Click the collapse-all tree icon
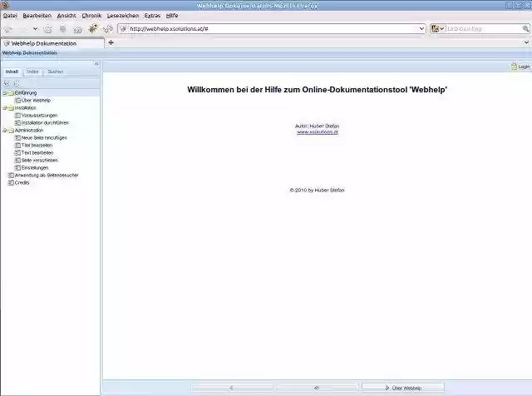Image resolution: width=532 pixels, height=396 pixels. tap(17, 83)
